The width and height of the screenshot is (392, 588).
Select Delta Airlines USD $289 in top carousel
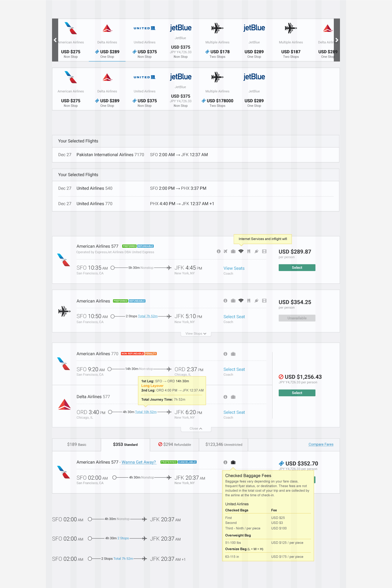pos(107,40)
